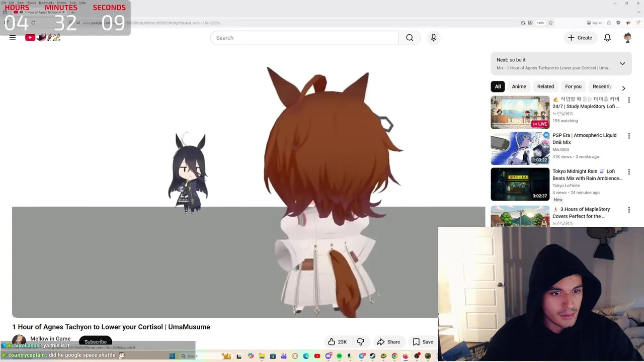Bookmark this page with the star icon
644x362 pixels.
tap(550, 23)
